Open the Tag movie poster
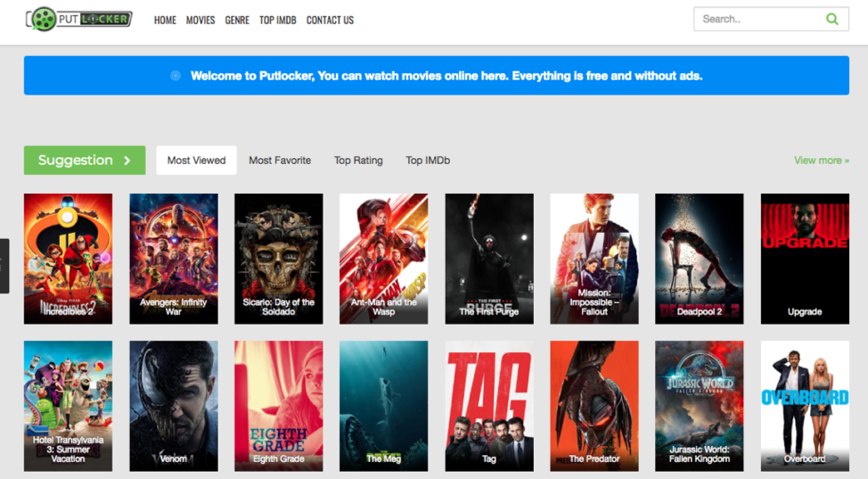The height and width of the screenshot is (479, 868). [489, 406]
